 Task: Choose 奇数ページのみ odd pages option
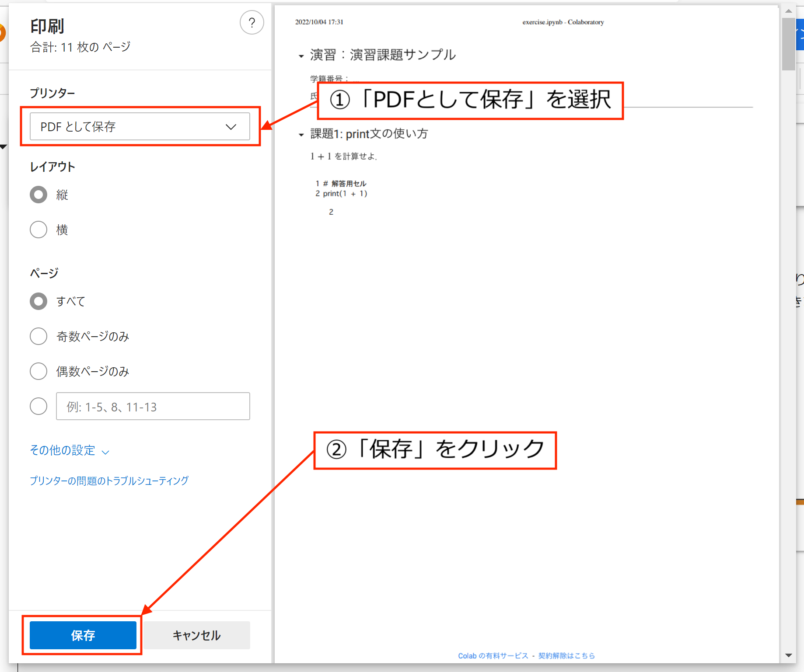38,336
